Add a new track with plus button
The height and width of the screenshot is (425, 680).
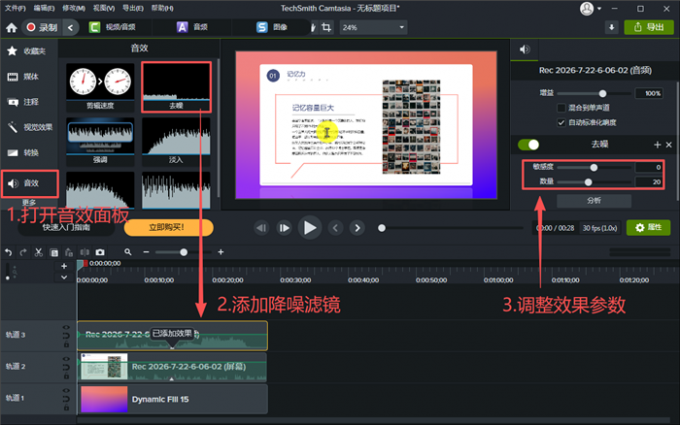64,266
